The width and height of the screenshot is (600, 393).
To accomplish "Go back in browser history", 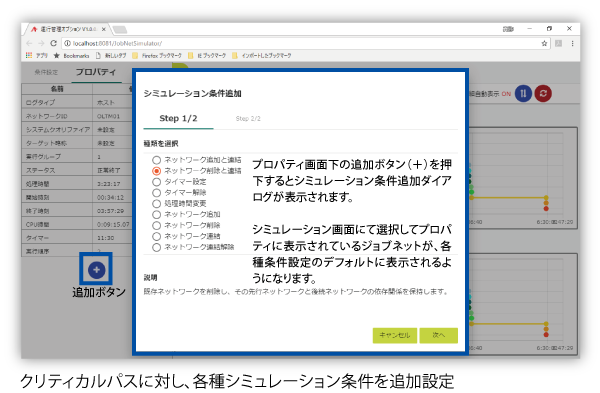I will (x=29, y=44).
